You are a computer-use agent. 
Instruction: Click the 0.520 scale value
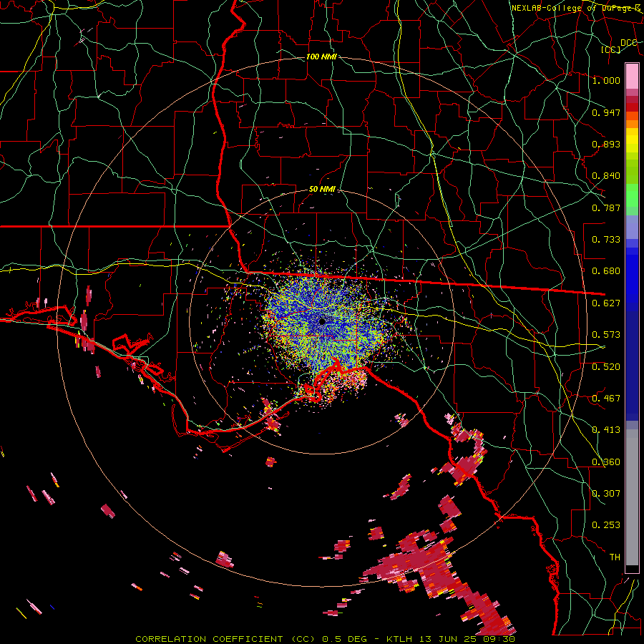click(x=606, y=367)
